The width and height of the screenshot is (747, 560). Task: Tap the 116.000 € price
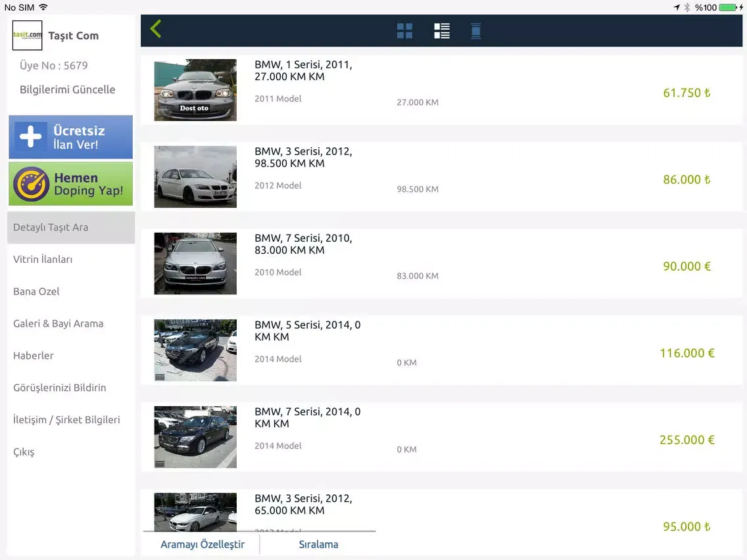point(687,353)
